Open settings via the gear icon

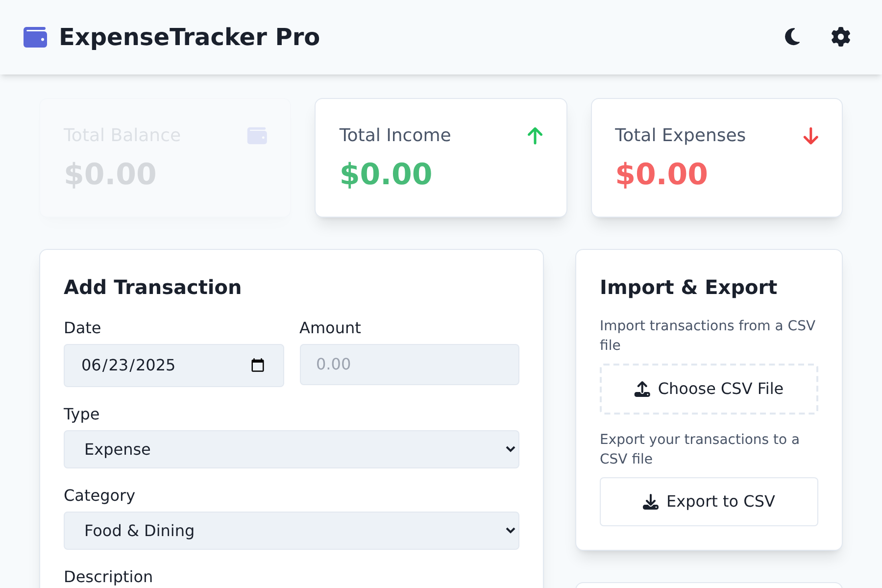[x=840, y=37]
